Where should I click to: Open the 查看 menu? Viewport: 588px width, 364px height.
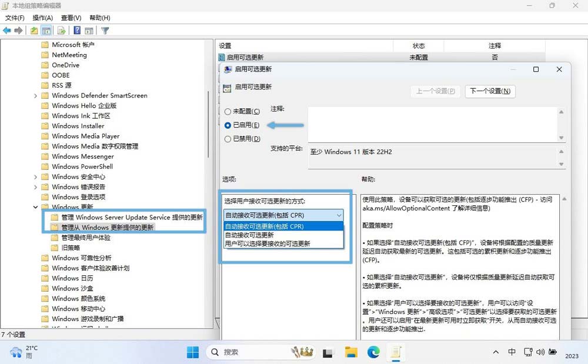69,18
